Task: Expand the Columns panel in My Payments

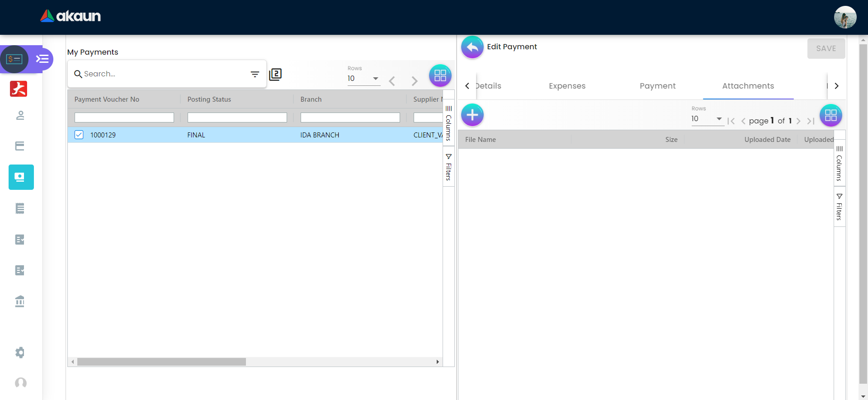Action: pyautogui.click(x=448, y=123)
